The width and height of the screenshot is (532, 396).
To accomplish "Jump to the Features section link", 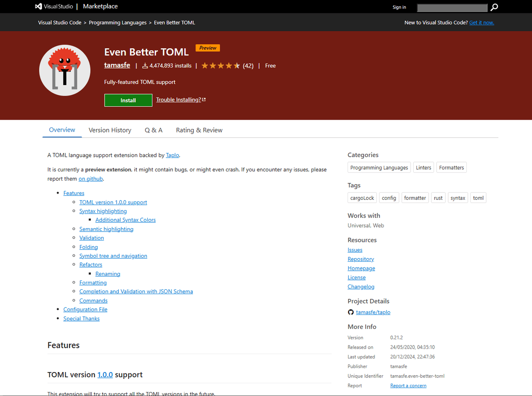I will tap(74, 193).
